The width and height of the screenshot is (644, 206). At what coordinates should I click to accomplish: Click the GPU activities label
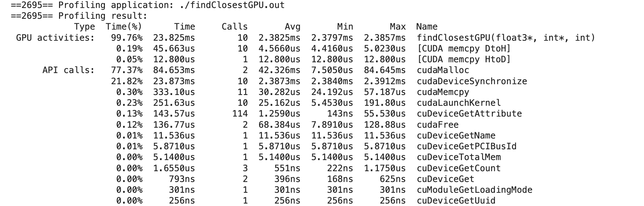pyautogui.click(x=55, y=38)
